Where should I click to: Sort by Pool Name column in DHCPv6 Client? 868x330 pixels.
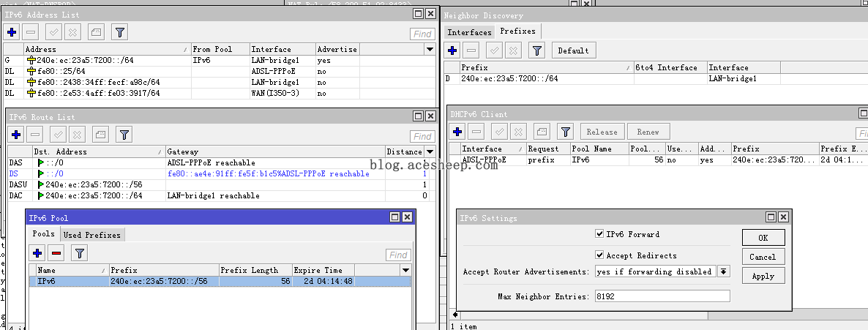pos(599,149)
